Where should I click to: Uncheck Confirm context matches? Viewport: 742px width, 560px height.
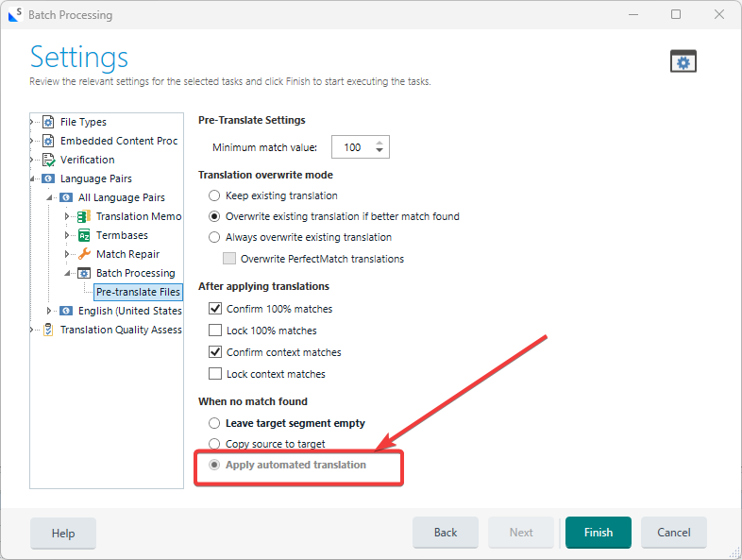pyautogui.click(x=215, y=351)
